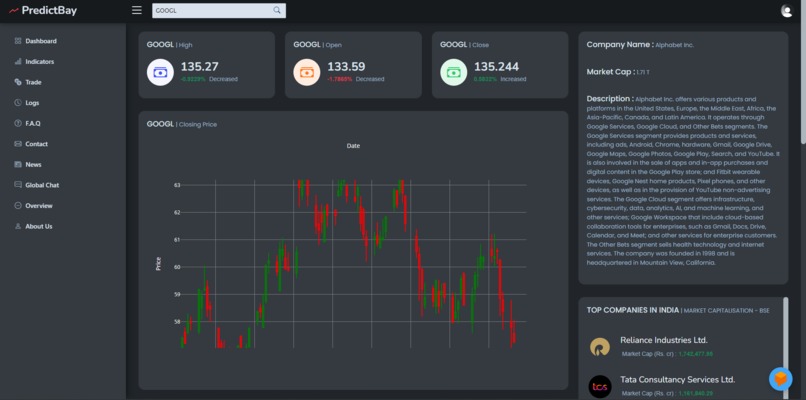Click the Market Cap label
Viewport: 806px width, 400px height.
pyautogui.click(x=611, y=72)
